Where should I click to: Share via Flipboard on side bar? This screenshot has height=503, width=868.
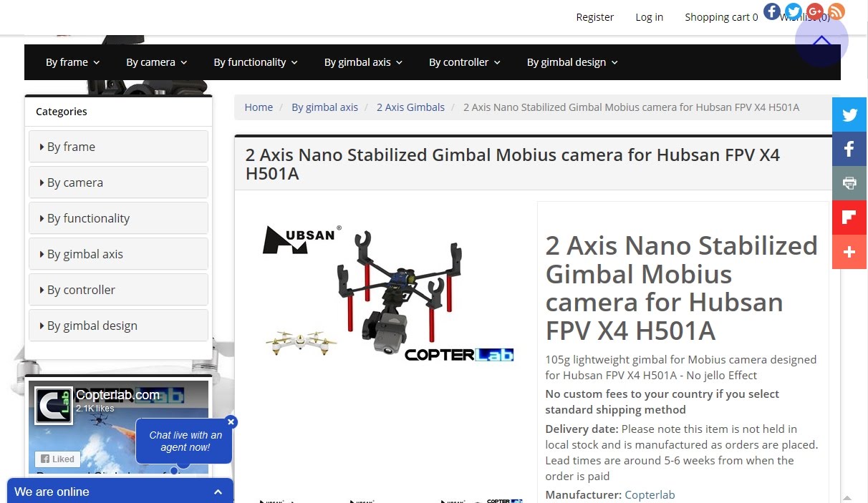(x=849, y=218)
